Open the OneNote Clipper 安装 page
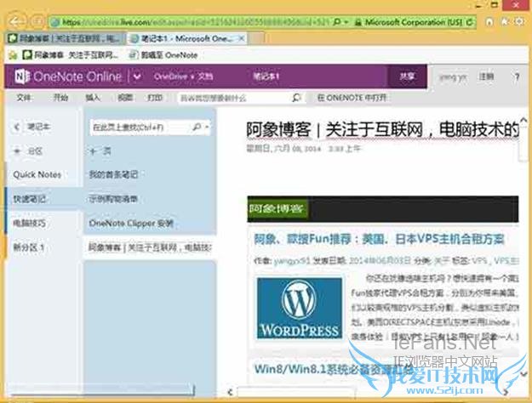The height and width of the screenshot is (403, 532). (x=132, y=223)
